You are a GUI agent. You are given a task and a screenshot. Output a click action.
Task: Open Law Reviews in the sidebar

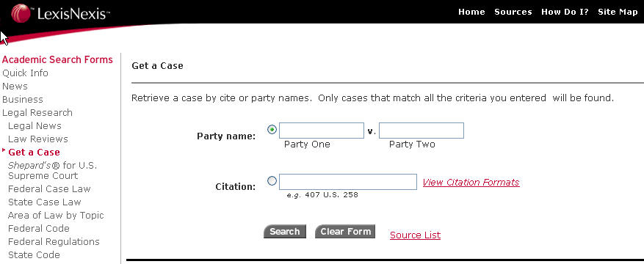click(37, 139)
